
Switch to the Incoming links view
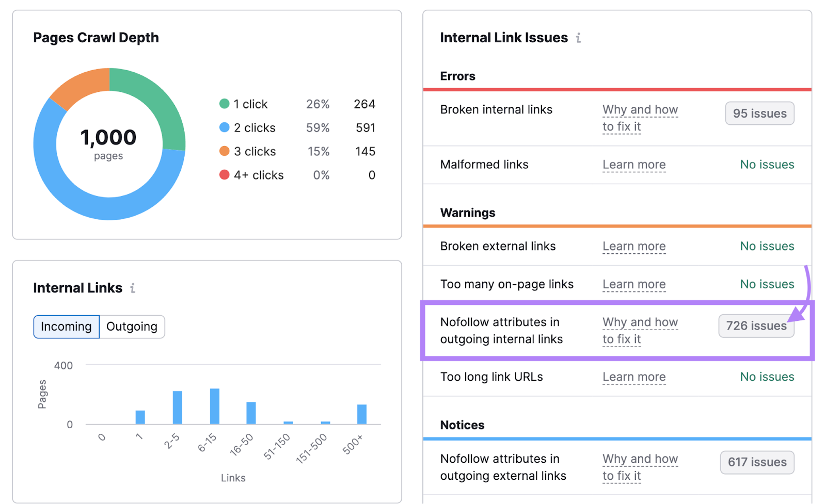coord(66,326)
